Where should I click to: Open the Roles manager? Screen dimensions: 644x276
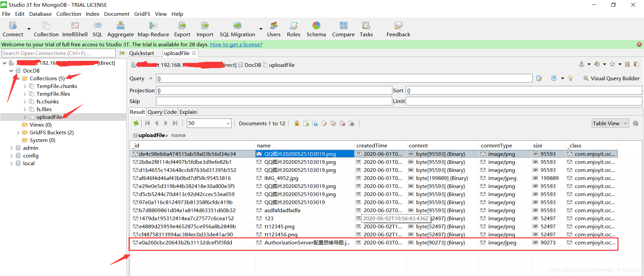[x=294, y=29]
